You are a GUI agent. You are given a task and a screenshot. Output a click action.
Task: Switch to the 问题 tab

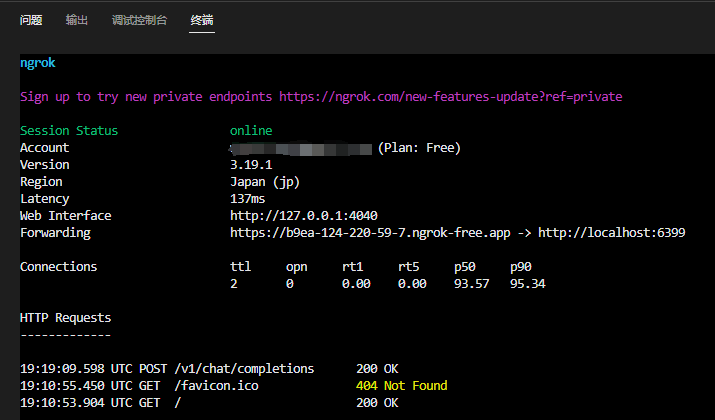point(31,20)
